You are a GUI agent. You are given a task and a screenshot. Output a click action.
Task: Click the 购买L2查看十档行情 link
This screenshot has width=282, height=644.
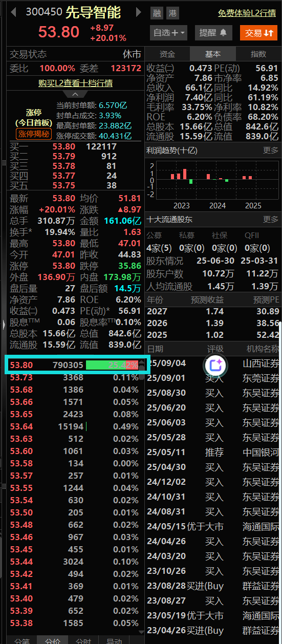(x=76, y=83)
